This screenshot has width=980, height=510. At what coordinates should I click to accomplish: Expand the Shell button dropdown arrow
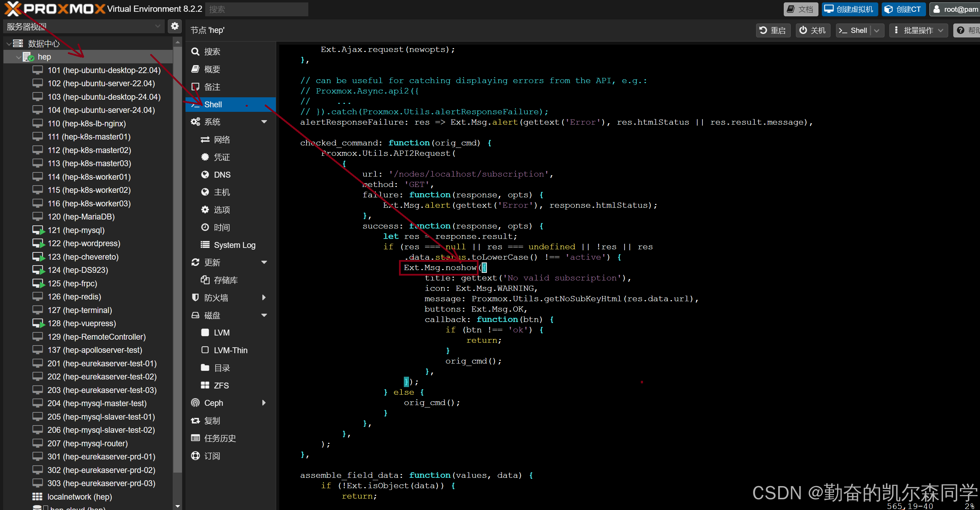pyautogui.click(x=877, y=30)
